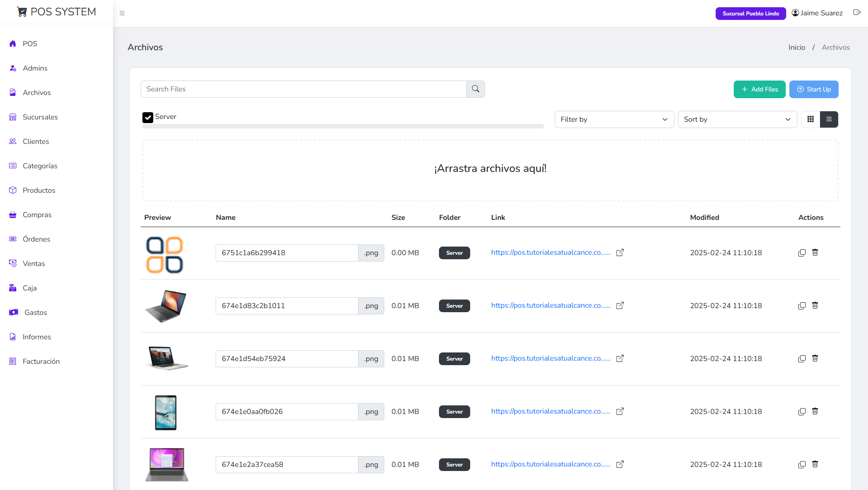Click the logout icon beside Jaime Suarez
Image resolution: width=868 pixels, height=490 pixels.
tap(856, 13)
